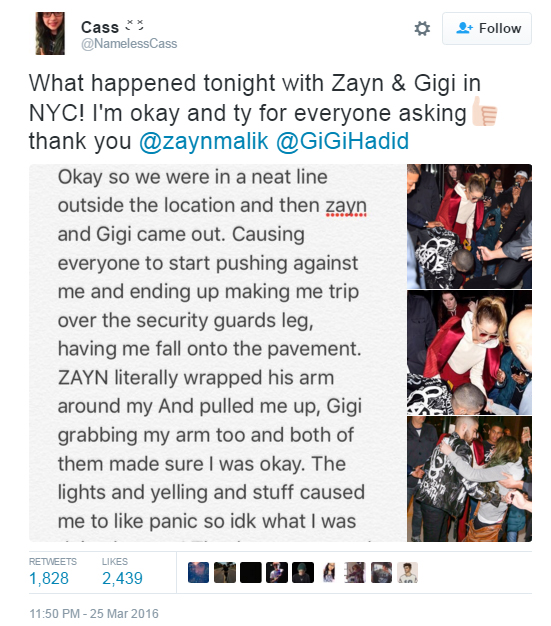Open the first liker avatar thumbnail

click(x=198, y=573)
